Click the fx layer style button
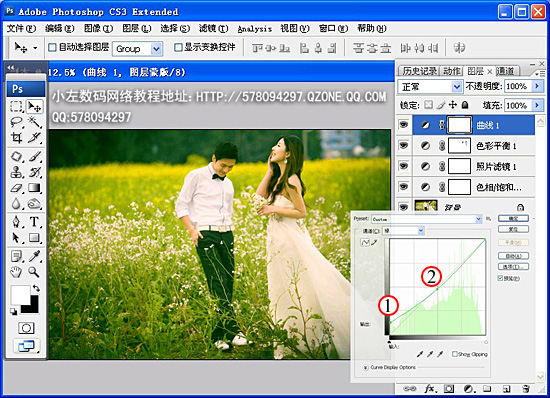Image resolution: width=550 pixels, height=398 pixels. [430, 389]
